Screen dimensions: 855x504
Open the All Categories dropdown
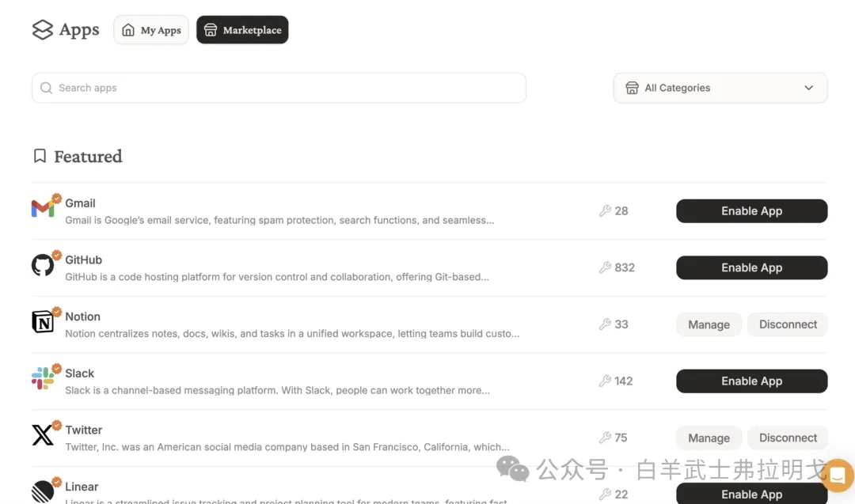click(720, 88)
